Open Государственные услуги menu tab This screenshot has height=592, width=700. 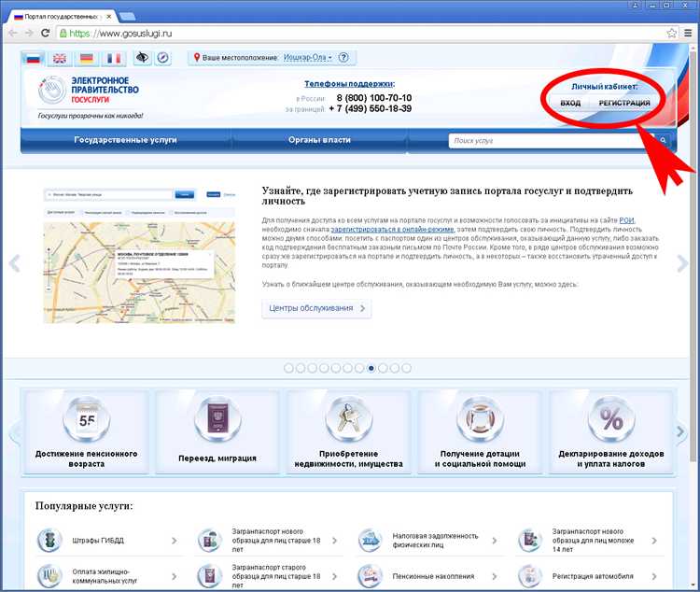coord(125,140)
